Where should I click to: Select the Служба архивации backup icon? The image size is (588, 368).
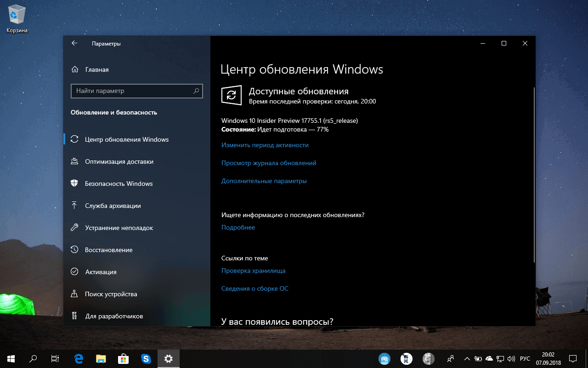[74, 206]
